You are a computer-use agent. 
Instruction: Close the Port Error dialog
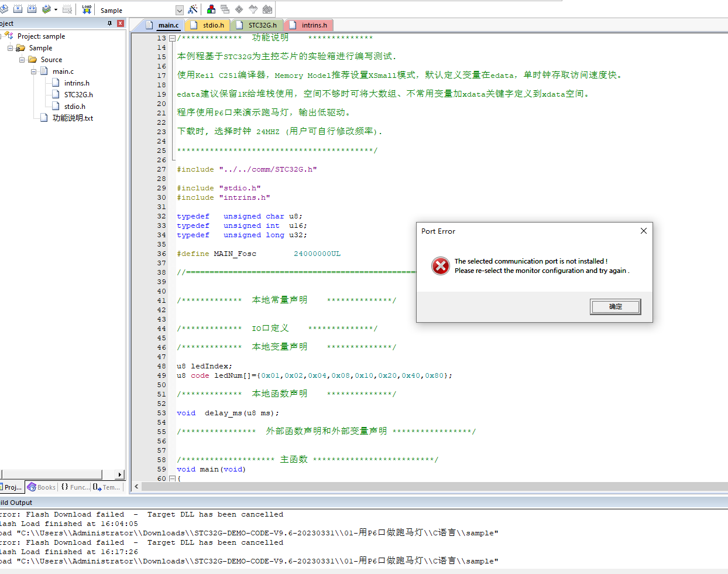[643, 231]
